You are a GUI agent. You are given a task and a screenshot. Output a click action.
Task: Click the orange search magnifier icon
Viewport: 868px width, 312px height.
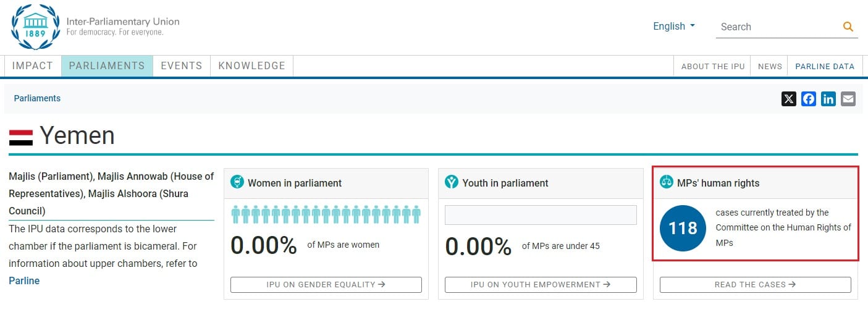coord(848,27)
